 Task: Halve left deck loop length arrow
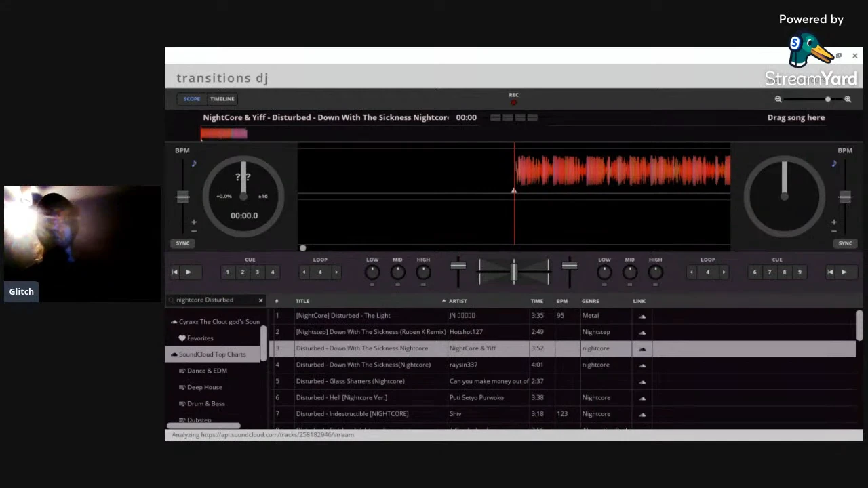(304, 272)
